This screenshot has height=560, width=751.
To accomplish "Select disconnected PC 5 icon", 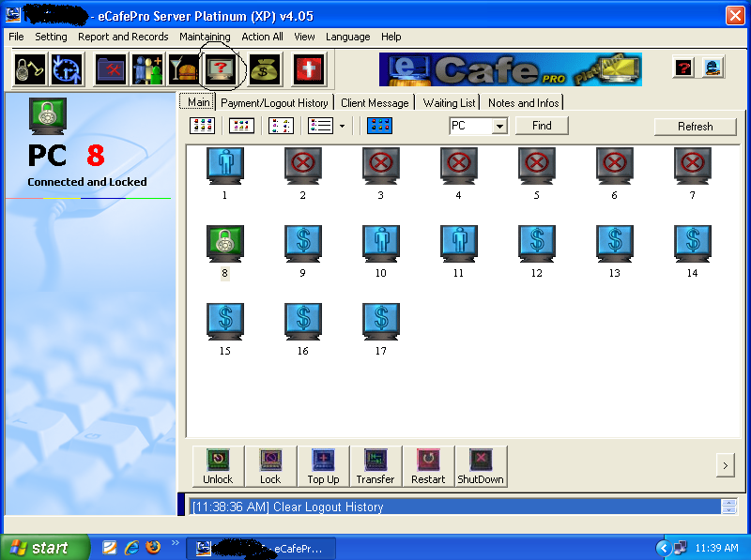I will click(537, 166).
